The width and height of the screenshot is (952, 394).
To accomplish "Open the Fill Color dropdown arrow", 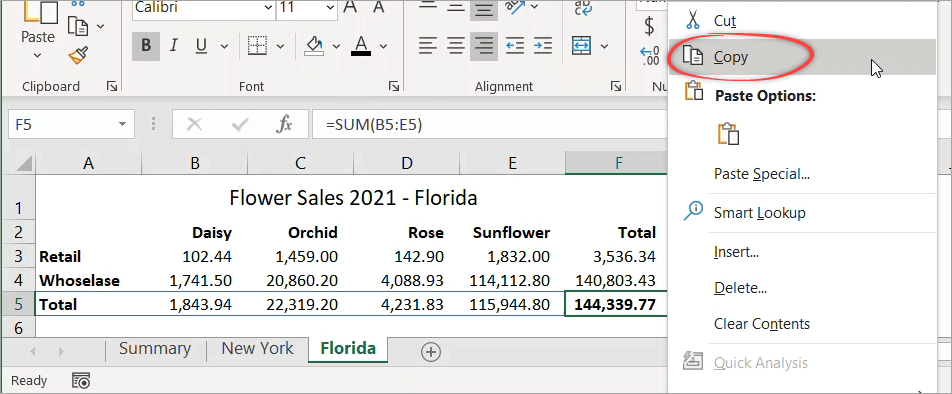I will click(x=336, y=46).
